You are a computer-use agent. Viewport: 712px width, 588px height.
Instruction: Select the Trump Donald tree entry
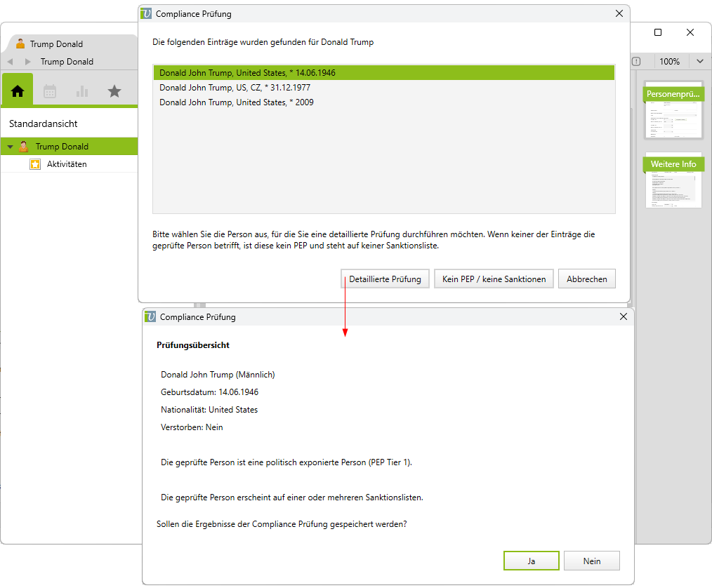(x=69, y=146)
